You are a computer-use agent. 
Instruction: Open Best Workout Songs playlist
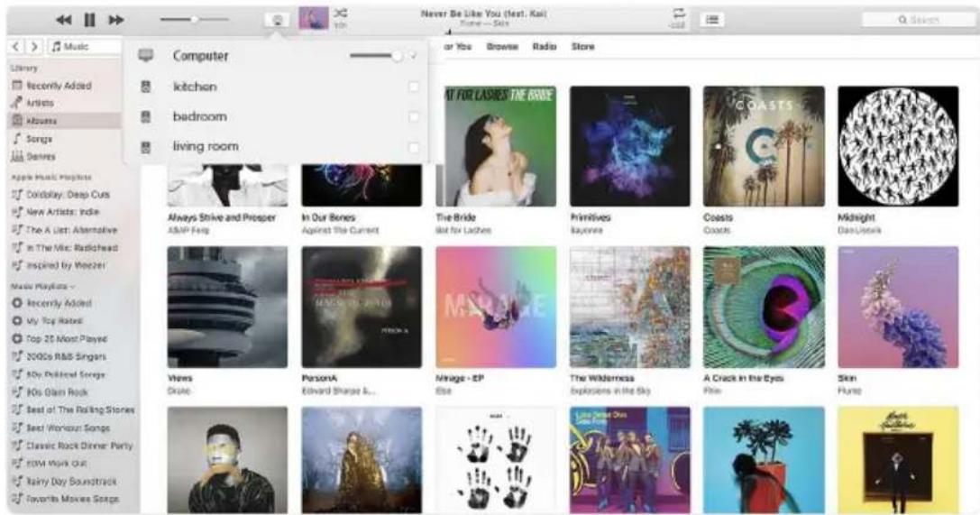[x=69, y=428]
